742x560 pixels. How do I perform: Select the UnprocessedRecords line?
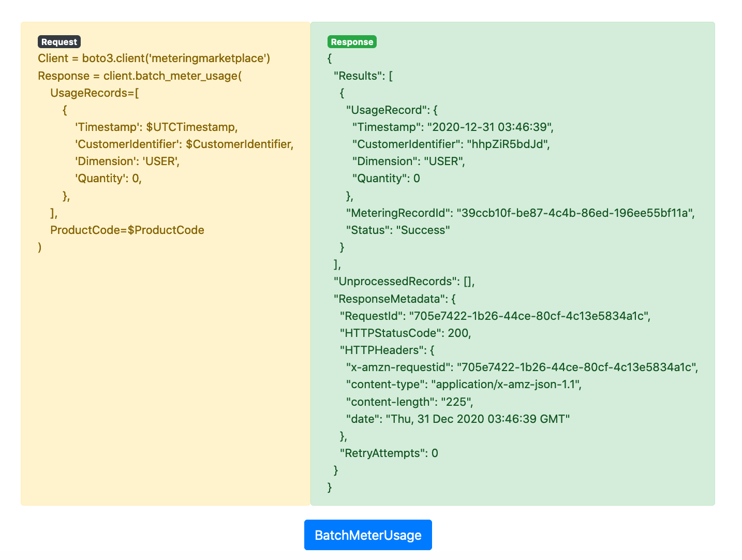click(x=404, y=282)
